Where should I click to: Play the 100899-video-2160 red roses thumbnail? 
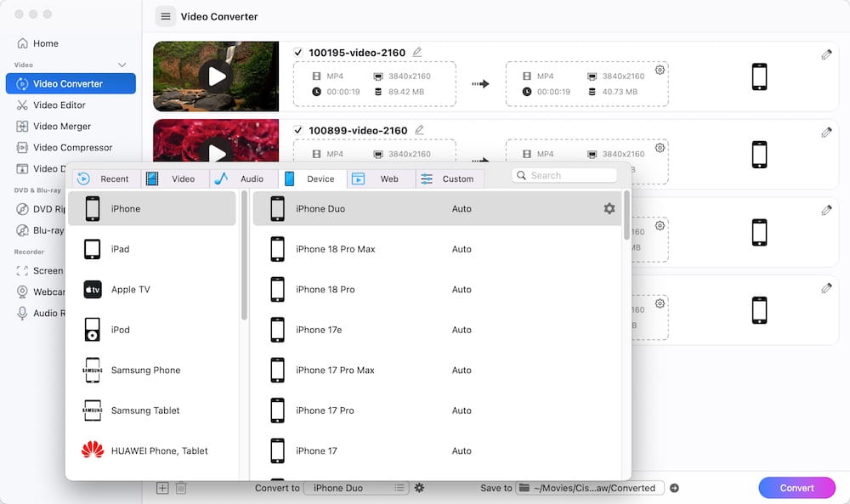pos(216,152)
